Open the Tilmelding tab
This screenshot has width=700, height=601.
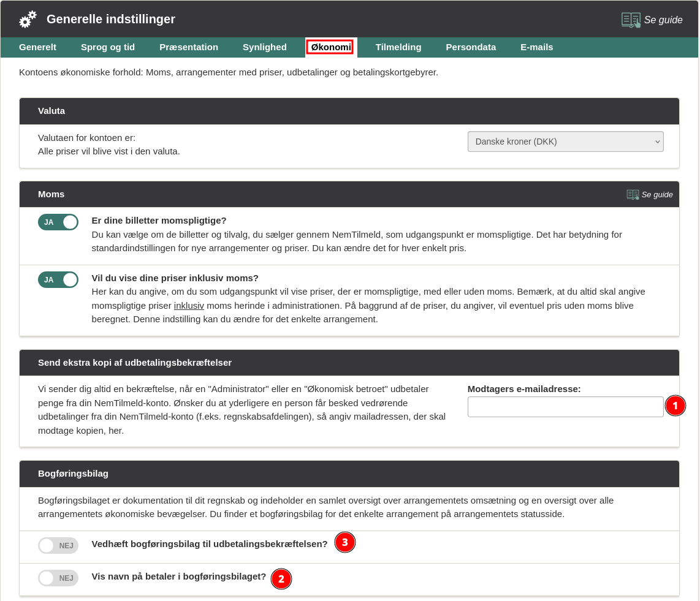click(398, 47)
